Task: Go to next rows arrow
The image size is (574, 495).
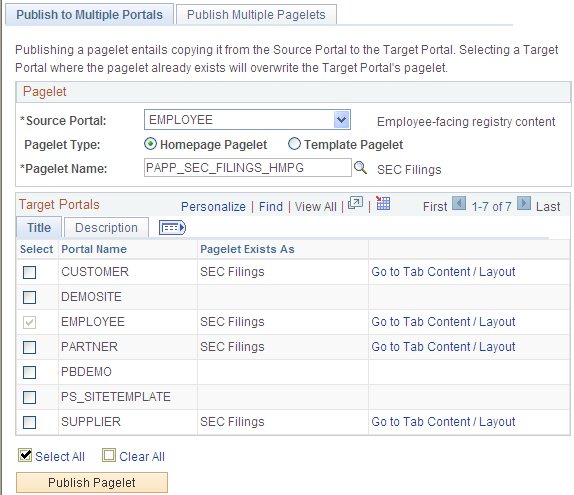Action: [523, 203]
